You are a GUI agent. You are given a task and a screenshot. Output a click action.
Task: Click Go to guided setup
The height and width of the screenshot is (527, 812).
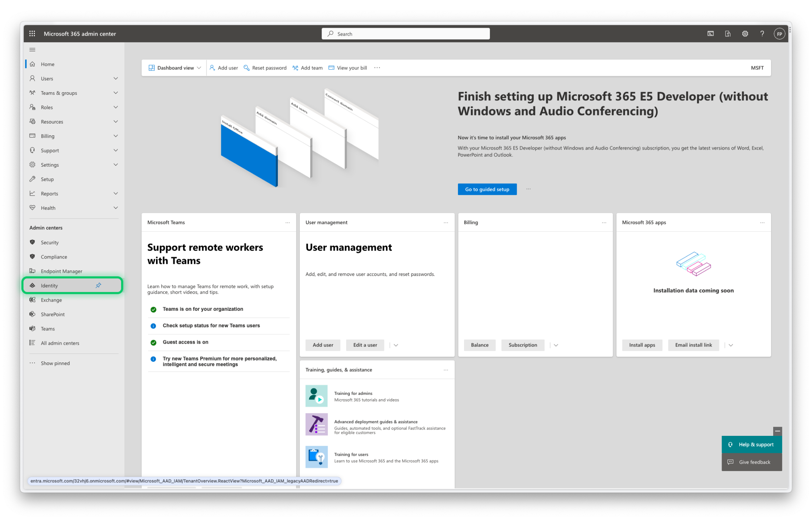coord(487,189)
